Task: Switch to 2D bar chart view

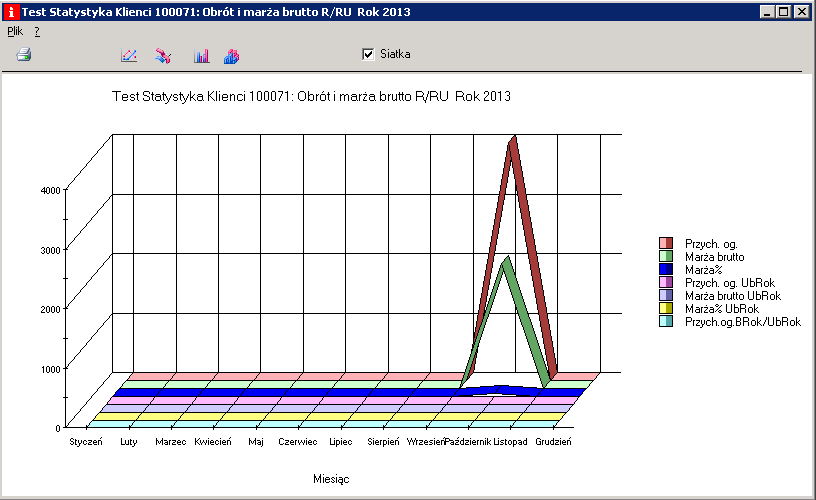Action: (201, 56)
